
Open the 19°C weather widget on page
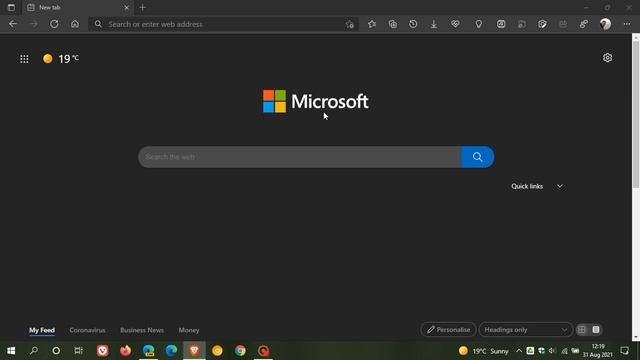(x=61, y=59)
